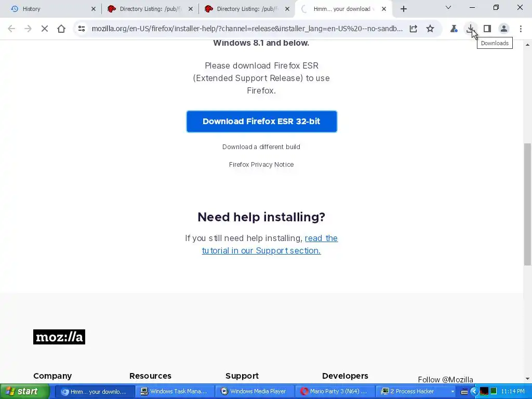Click the 'Follow @Mozilla' text
The width and height of the screenshot is (532, 399).
[x=445, y=380]
